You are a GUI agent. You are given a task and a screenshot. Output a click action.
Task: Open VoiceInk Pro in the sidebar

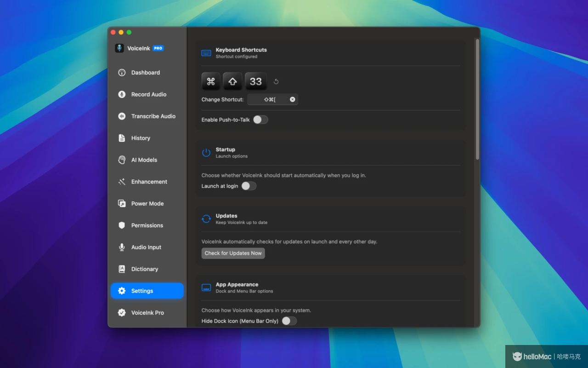point(147,313)
